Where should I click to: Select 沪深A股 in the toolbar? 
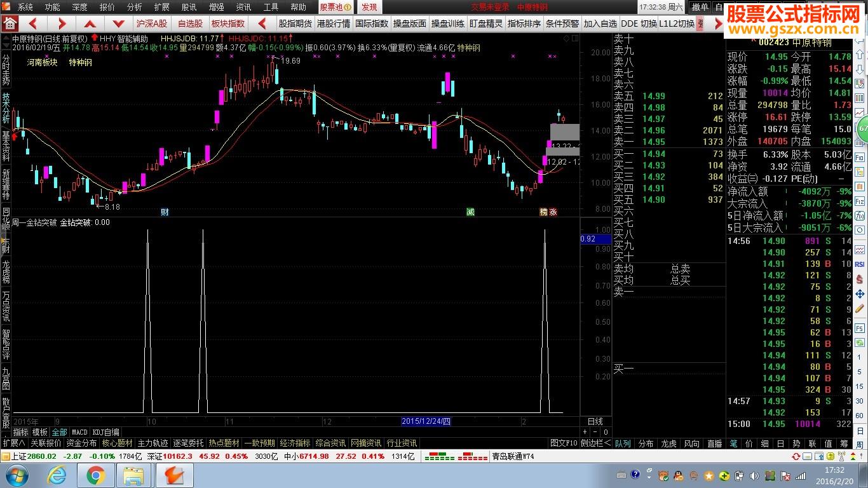[152, 24]
